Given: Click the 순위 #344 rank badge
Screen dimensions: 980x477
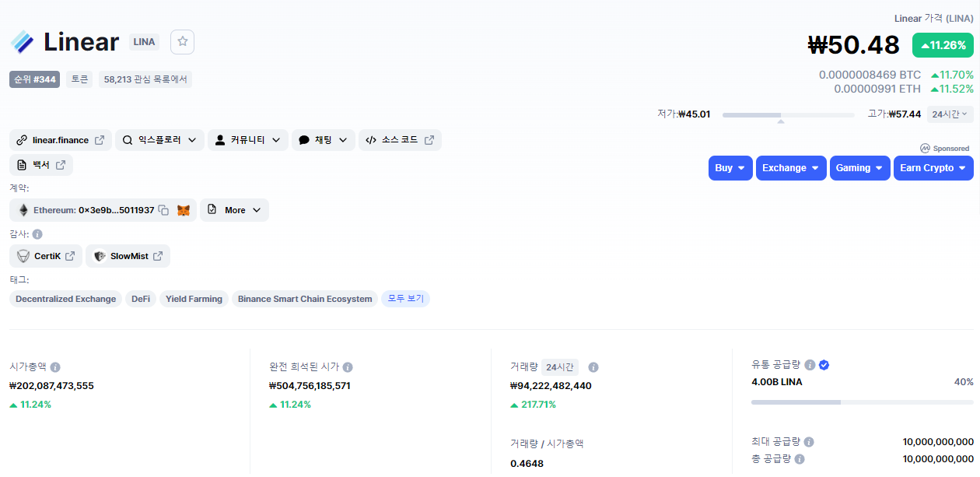Looking at the screenshot, I should (34, 79).
